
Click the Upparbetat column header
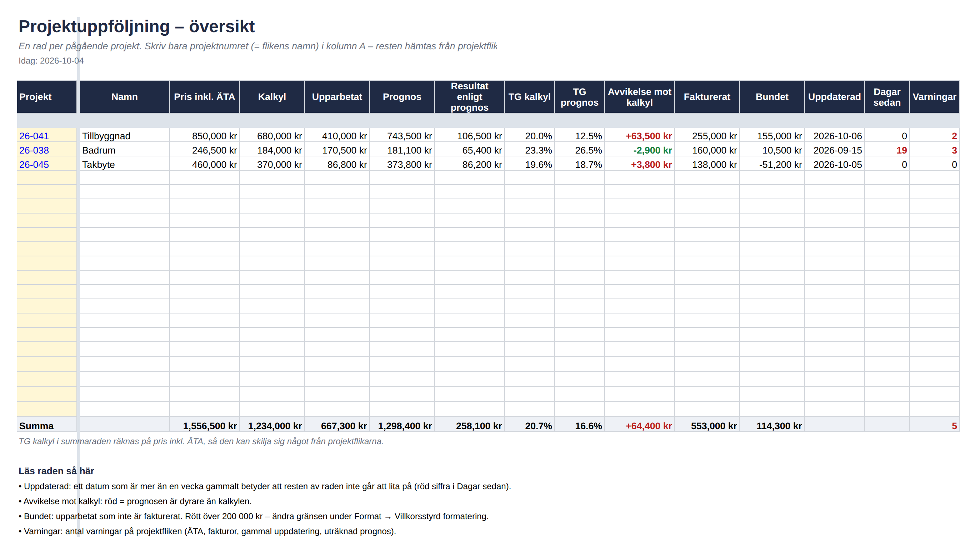pos(337,97)
